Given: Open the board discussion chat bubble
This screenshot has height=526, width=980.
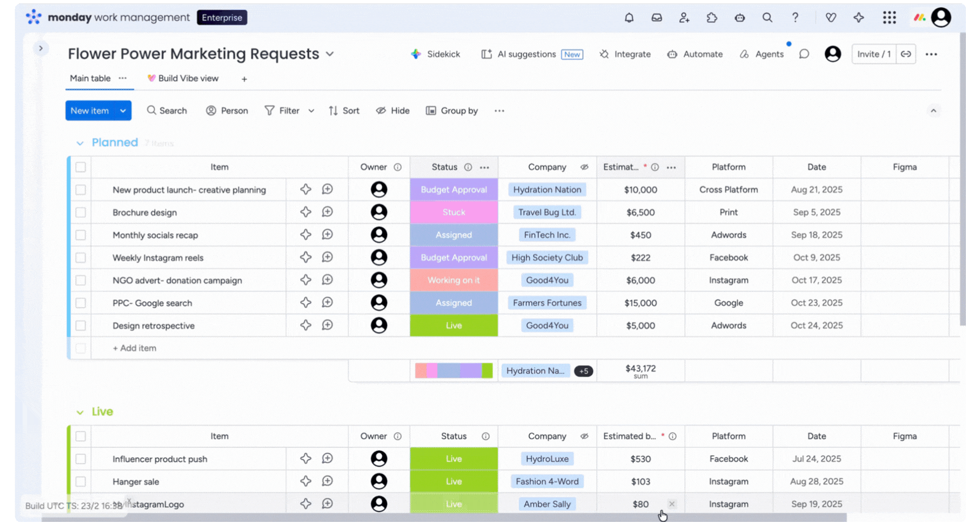Looking at the screenshot, I should click(x=804, y=54).
